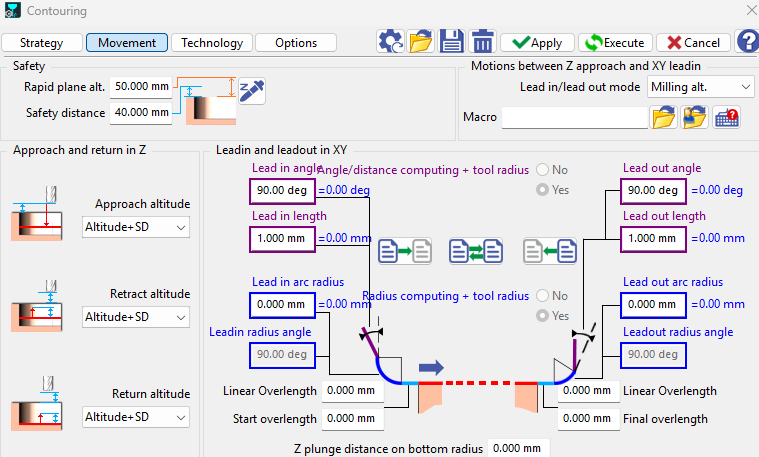Click the Lead in length input field

pyautogui.click(x=281, y=239)
